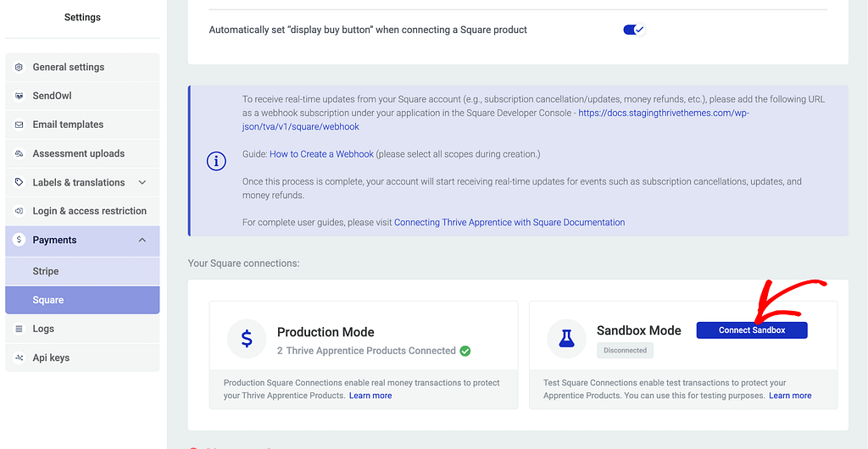Click the Email templates envelope icon
The width and height of the screenshot is (868, 449).
pyautogui.click(x=19, y=125)
